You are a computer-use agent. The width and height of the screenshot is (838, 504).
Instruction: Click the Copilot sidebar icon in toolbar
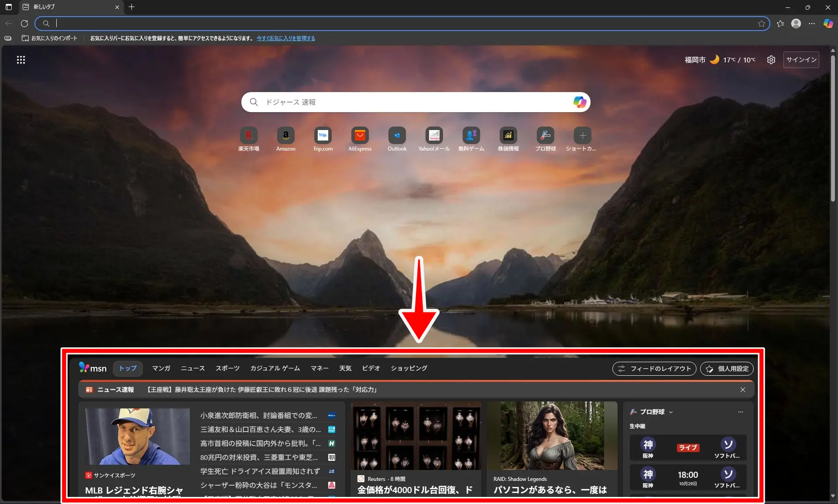click(828, 24)
